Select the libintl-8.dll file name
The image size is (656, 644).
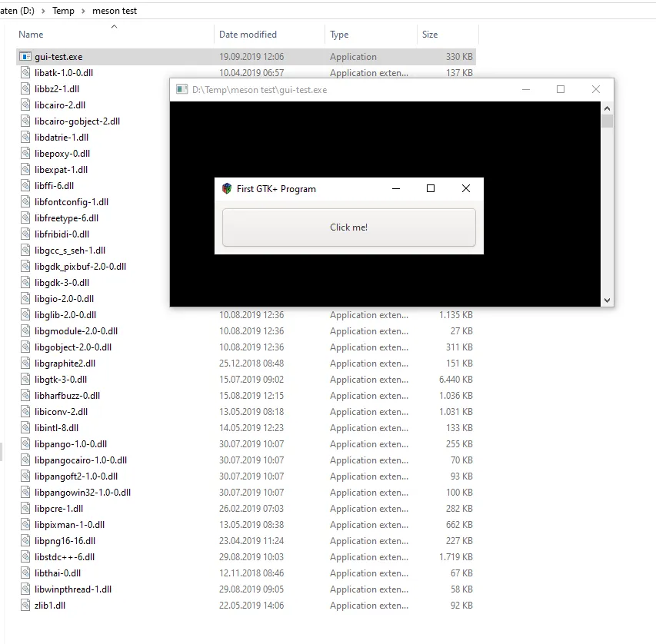coord(56,428)
